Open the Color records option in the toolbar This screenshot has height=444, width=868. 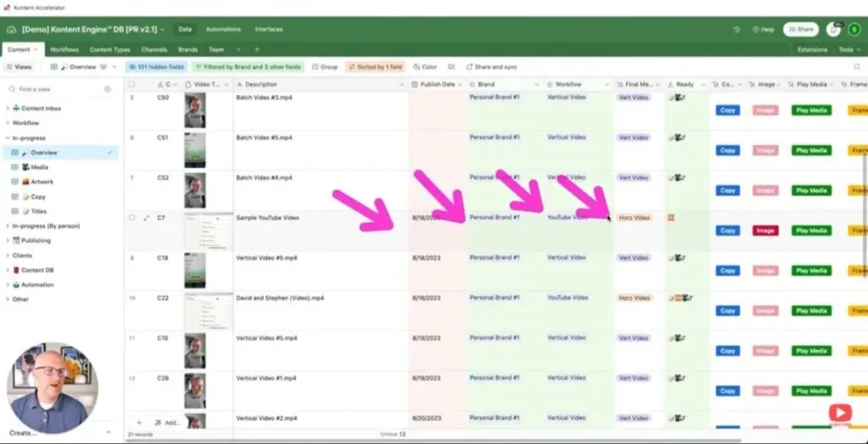point(425,67)
